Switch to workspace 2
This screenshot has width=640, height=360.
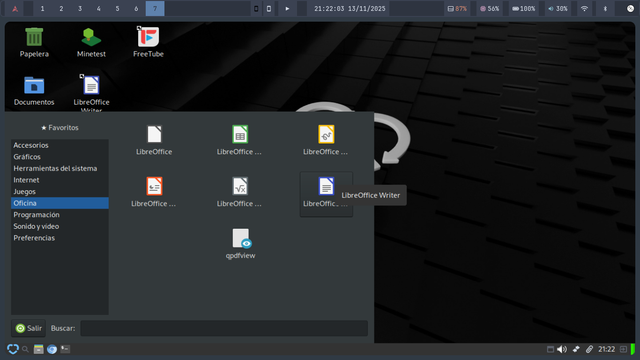tap(61, 9)
